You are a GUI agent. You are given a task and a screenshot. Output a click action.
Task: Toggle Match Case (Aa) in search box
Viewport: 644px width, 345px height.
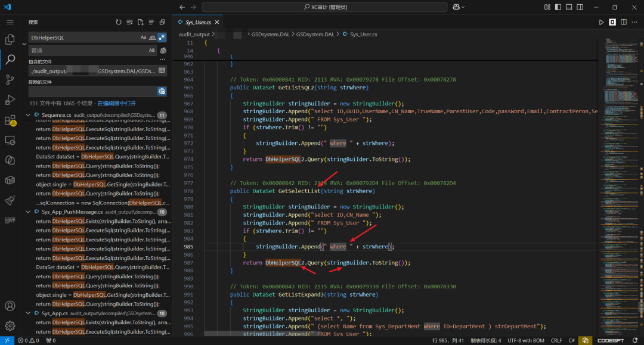pyautogui.click(x=143, y=38)
